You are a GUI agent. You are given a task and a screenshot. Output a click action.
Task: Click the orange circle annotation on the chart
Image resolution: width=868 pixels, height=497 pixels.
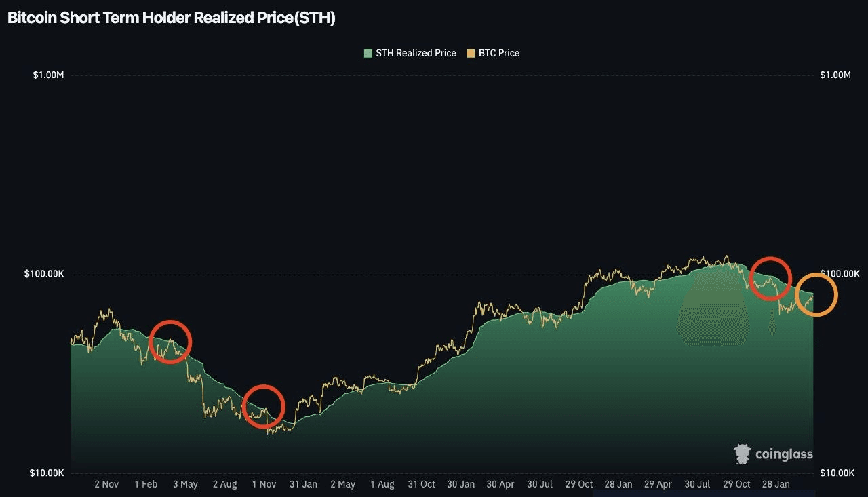coord(816,294)
